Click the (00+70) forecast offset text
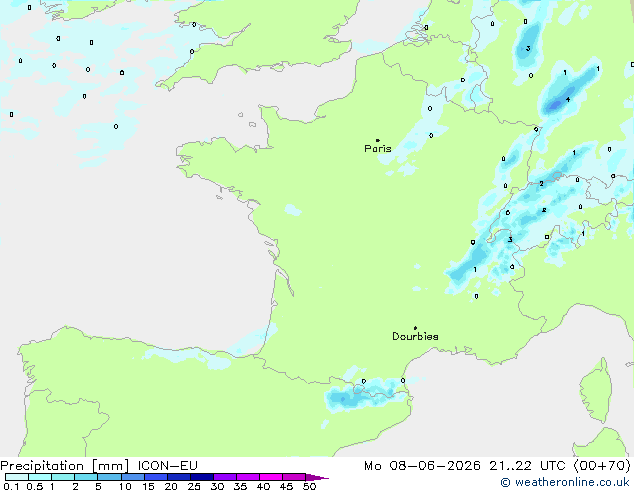 (x=602, y=466)
